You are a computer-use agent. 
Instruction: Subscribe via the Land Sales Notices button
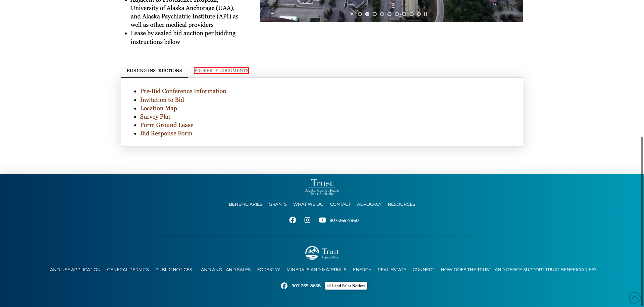345,285
